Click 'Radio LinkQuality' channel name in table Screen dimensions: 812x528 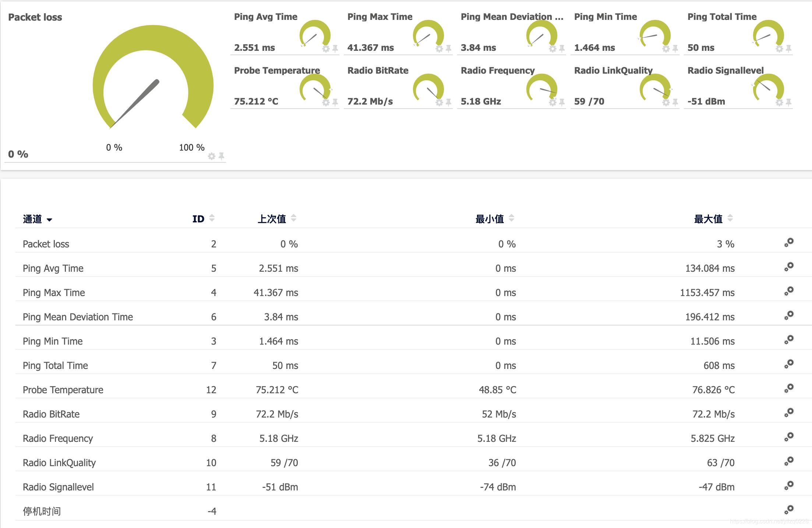pyautogui.click(x=59, y=463)
